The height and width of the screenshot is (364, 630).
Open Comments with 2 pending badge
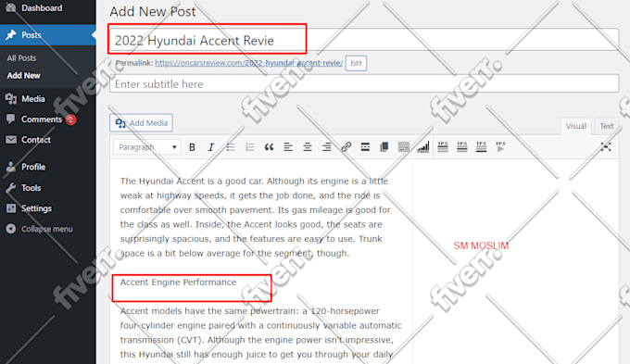click(x=42, y=119)
